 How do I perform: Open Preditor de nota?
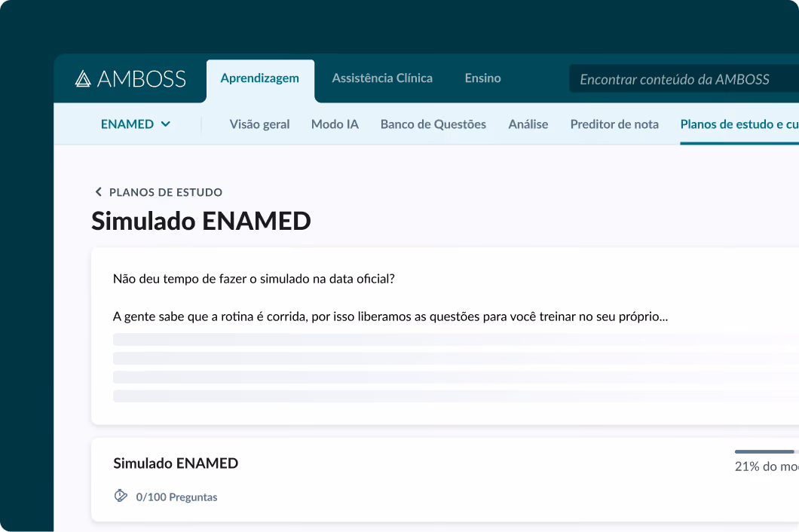tap(614, 124)
